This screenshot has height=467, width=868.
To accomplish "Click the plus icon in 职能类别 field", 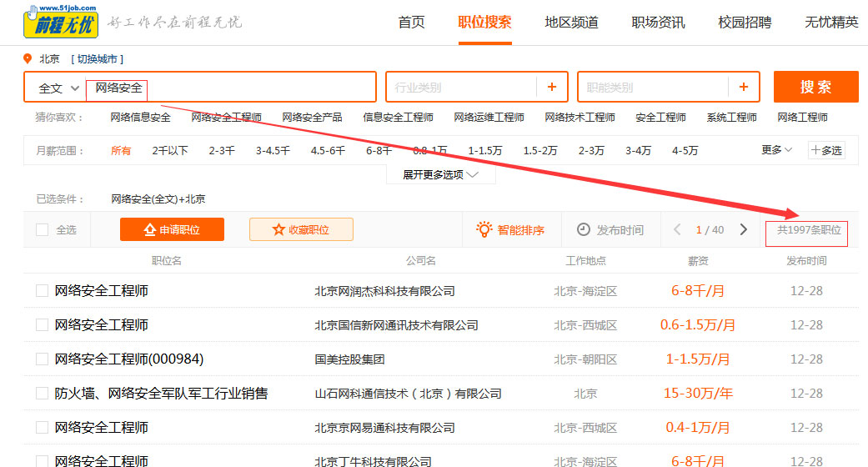I will coord(743,87).
